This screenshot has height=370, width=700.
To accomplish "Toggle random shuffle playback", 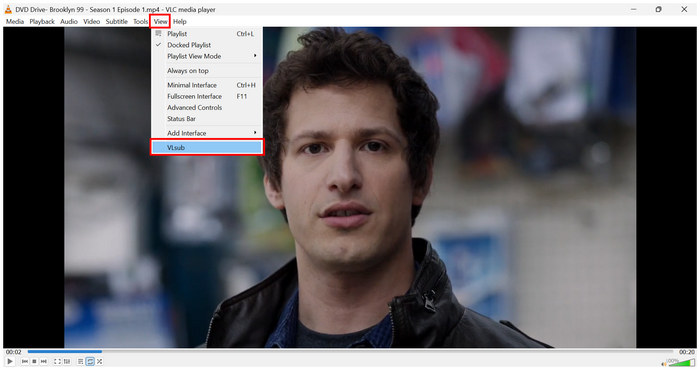I will (x=99, y=361).
